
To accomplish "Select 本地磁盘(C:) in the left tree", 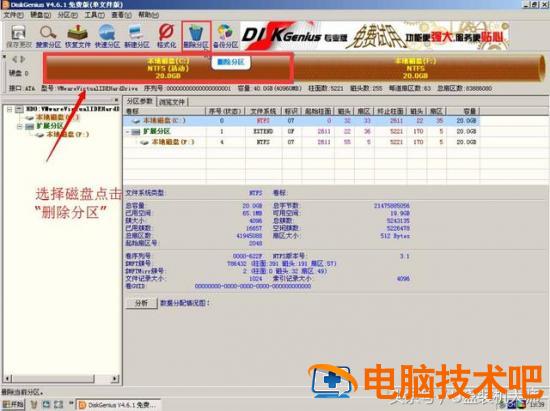I will point(58,117).
